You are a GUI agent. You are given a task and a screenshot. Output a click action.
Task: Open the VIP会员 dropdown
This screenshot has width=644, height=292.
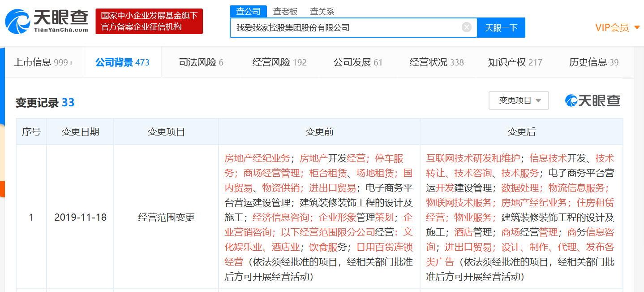(x=618, y=27)
